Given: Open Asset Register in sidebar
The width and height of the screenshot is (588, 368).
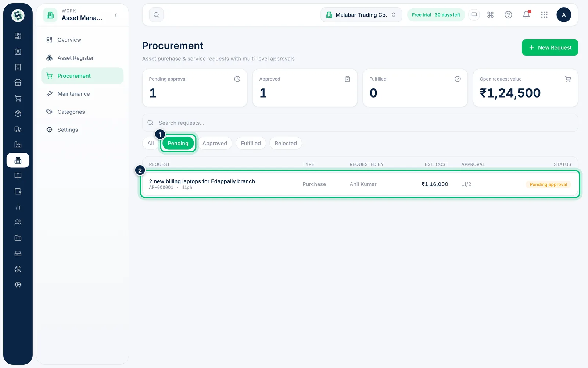Looking at the screenshot, I should click(x=82, y=58).
